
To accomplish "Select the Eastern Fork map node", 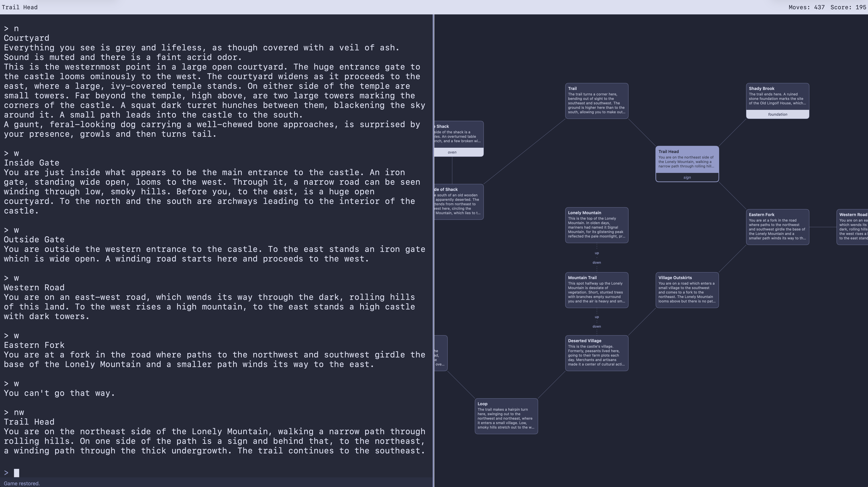I will (777, 227).
